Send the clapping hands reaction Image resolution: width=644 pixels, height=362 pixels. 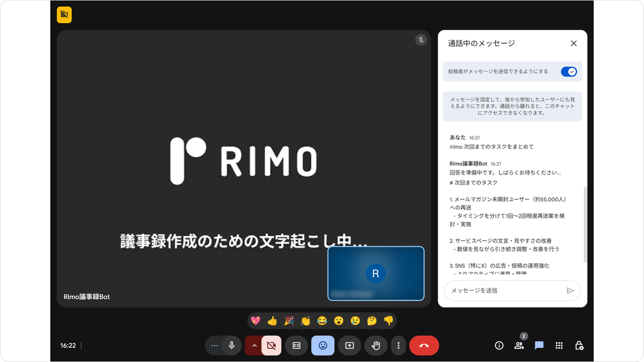[x=305, y=320]
